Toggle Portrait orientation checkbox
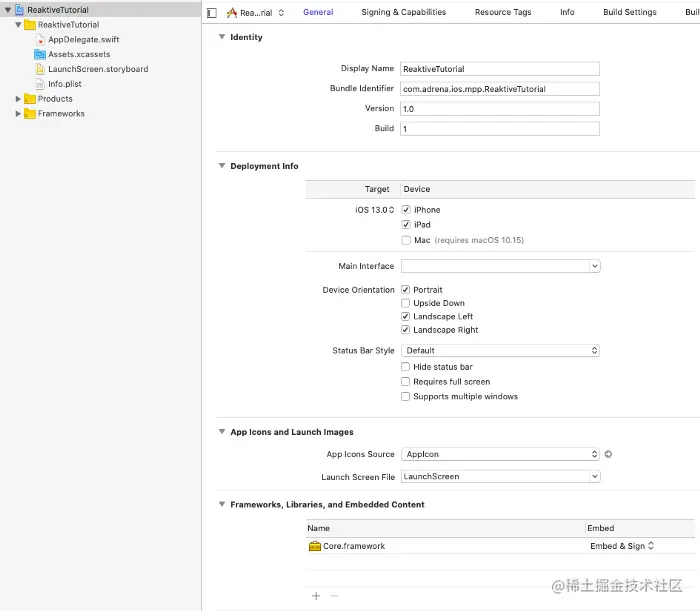This screenshot has height=611, width=700. click(x=405, y=290)
